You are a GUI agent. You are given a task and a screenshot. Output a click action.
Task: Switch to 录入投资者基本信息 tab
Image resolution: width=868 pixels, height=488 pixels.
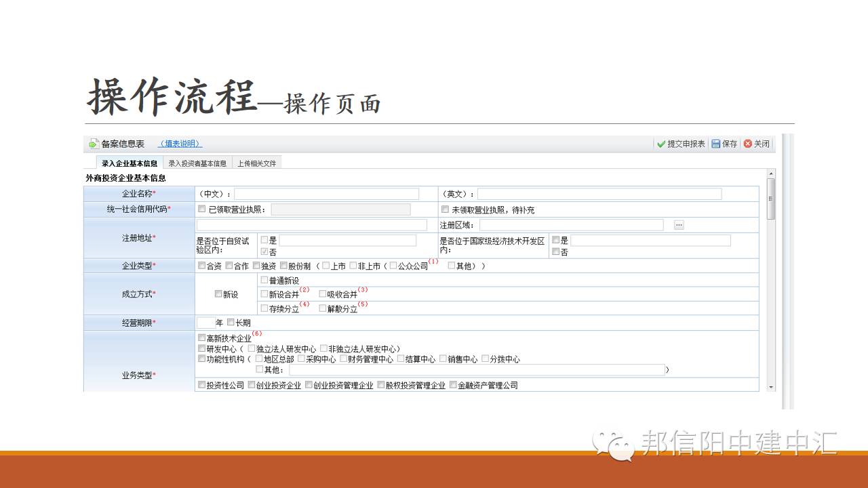click(x=197, y=163)
